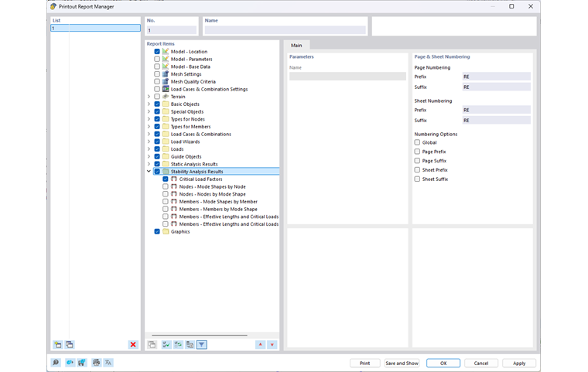This screenshot has width=588, height=372.
Task: Expand the Static Analysis Results node
Action: pos(149,164)
